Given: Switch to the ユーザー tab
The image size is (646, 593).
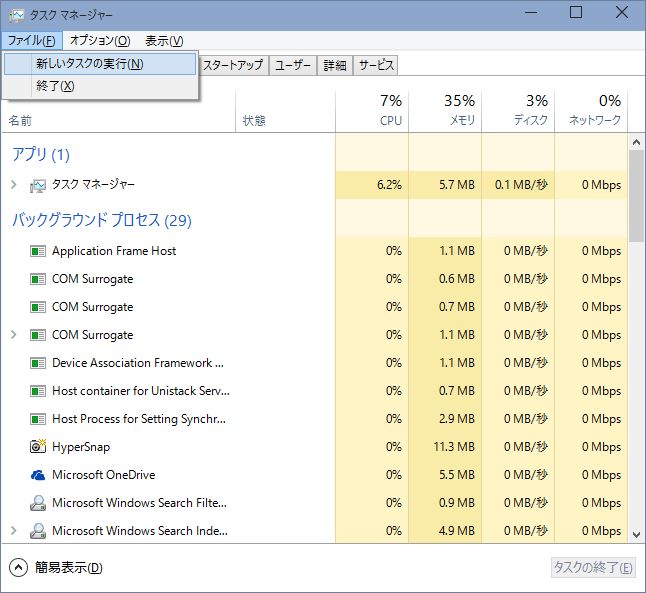Looking at the screenshot, I should coord(293,65).
